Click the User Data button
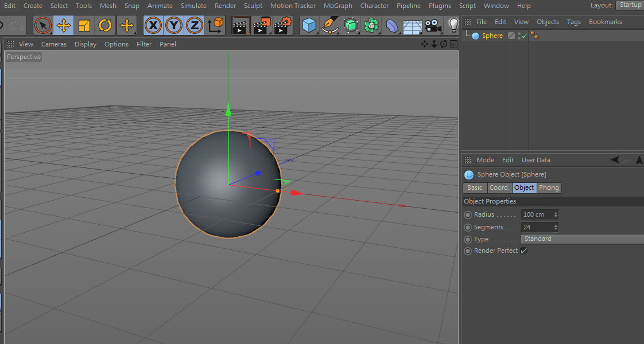Viewport: 644px width, 344px height. click(536, 159)
